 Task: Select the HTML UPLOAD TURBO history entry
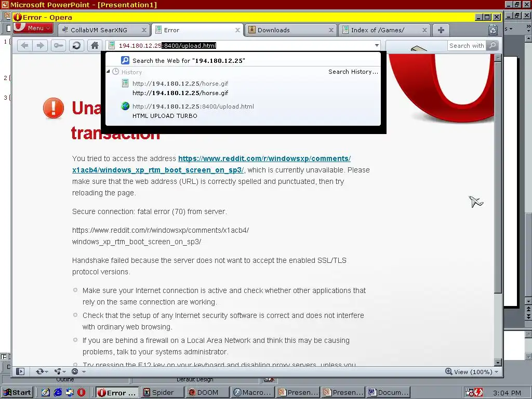point(243,111)
